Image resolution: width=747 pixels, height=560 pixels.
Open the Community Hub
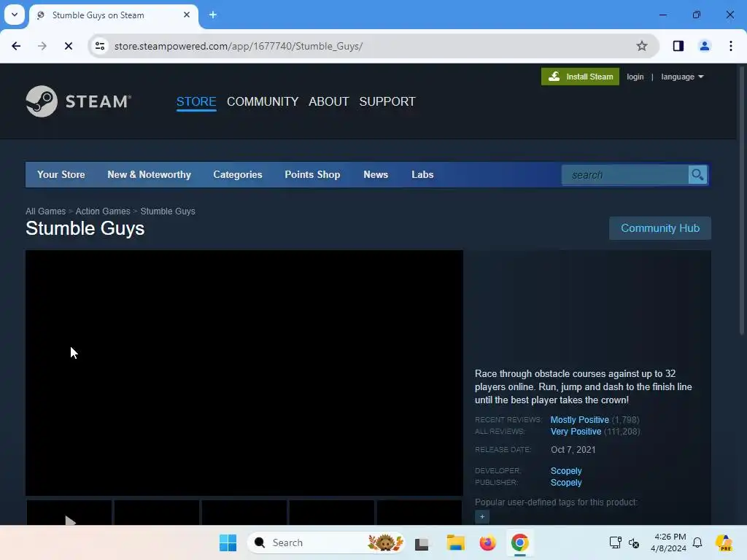pos(659,228)
